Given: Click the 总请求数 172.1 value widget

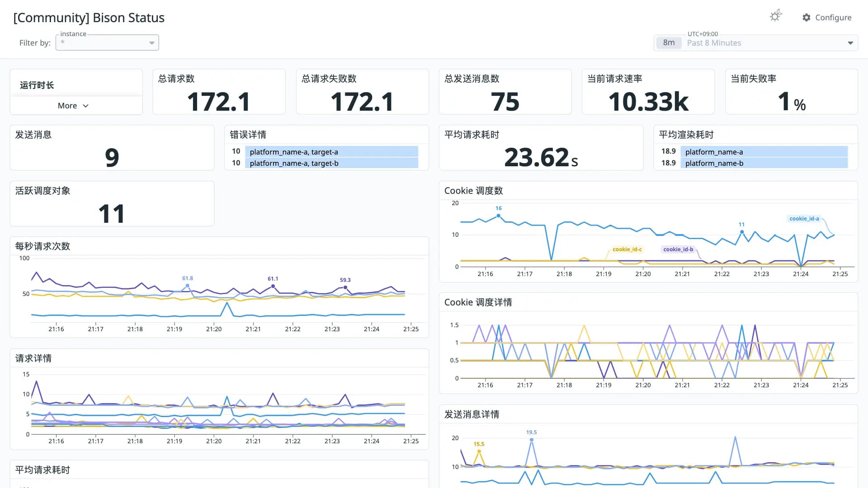Looking at the screenshot, I should pyautogui.click(x=219, y=92).
